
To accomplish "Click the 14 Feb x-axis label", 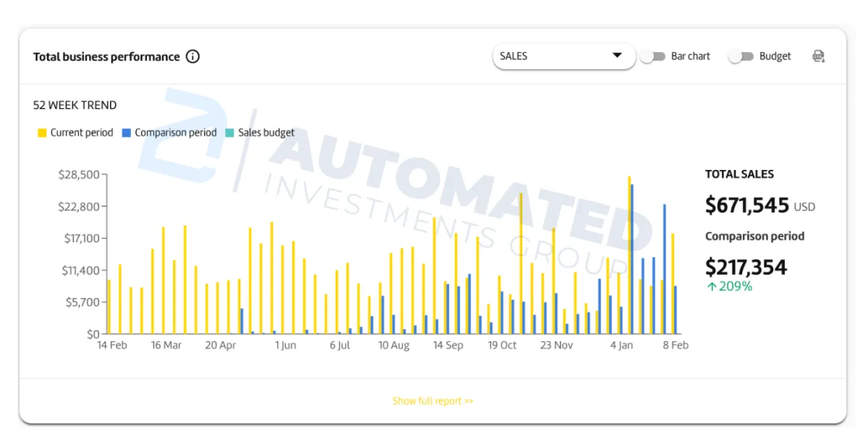I will 112,346.
